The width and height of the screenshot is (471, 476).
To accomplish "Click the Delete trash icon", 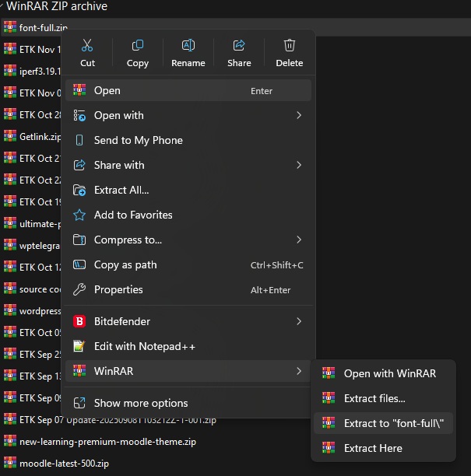I will coord(289,46).
